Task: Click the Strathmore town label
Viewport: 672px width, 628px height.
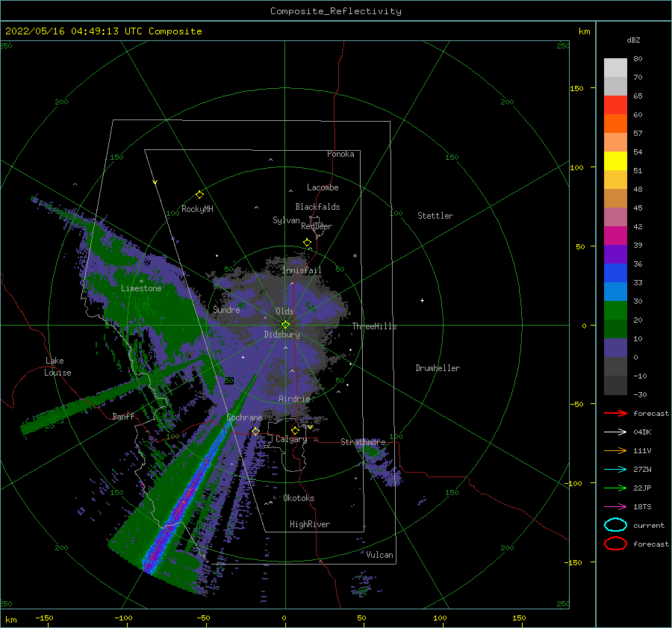Action: pos(363,442)
